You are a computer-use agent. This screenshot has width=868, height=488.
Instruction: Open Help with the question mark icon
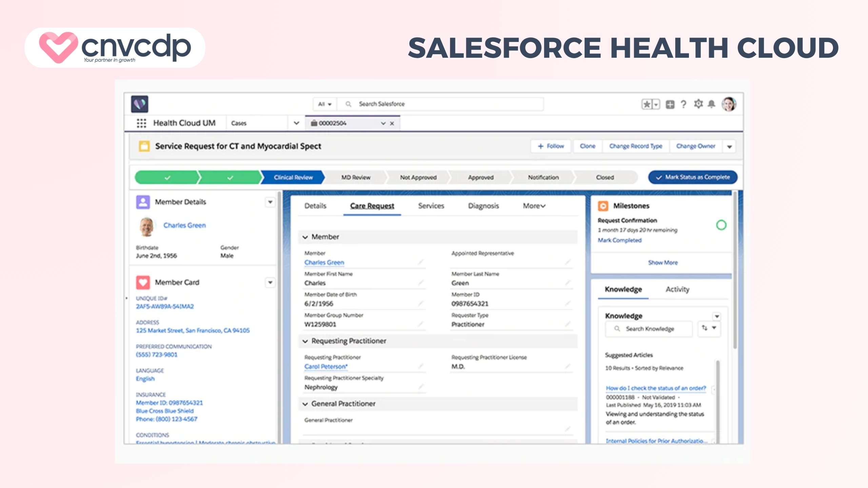(683, 104)
